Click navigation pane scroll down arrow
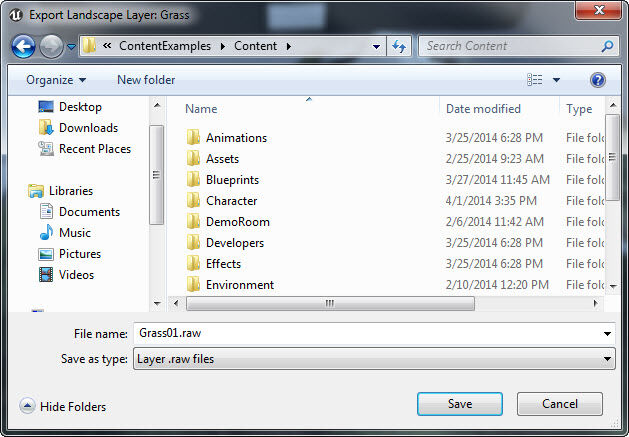Screen dimensions: 629x437 (157, 303)
